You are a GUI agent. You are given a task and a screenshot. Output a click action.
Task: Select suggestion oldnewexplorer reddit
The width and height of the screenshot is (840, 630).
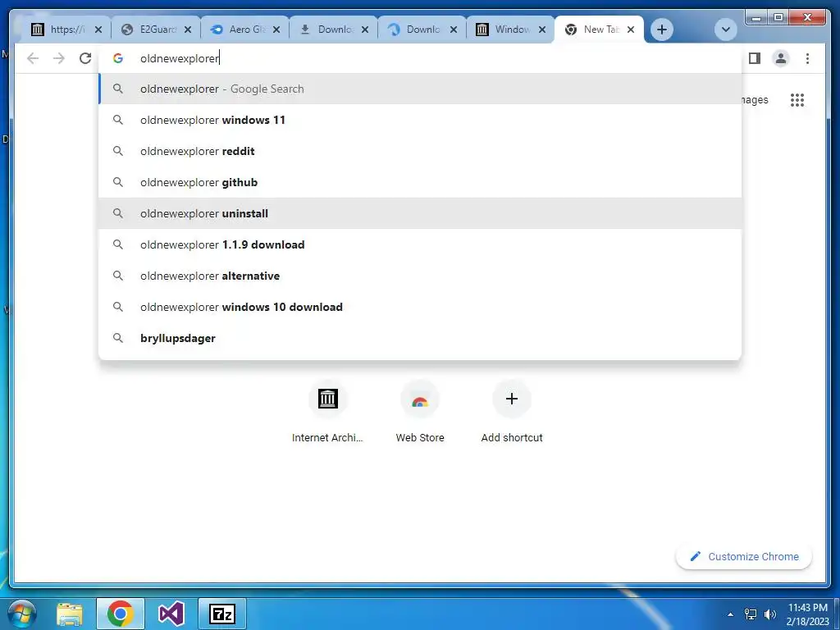point(421,151)
